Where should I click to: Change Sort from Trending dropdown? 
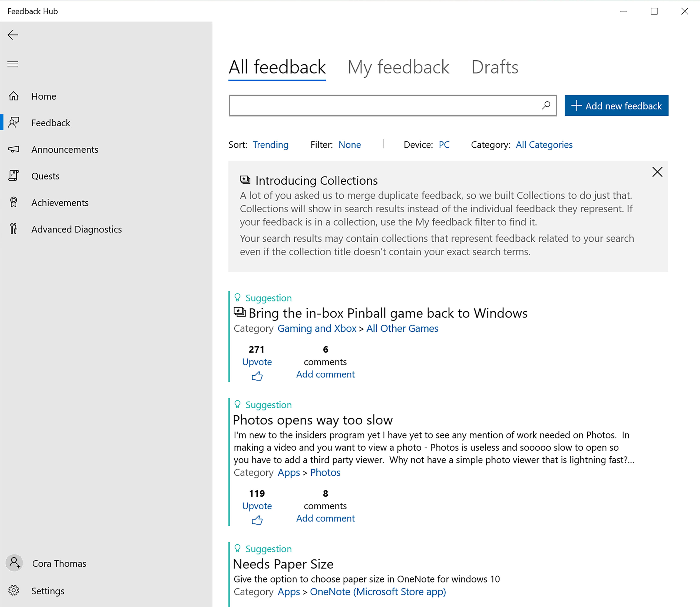point(270,144)
